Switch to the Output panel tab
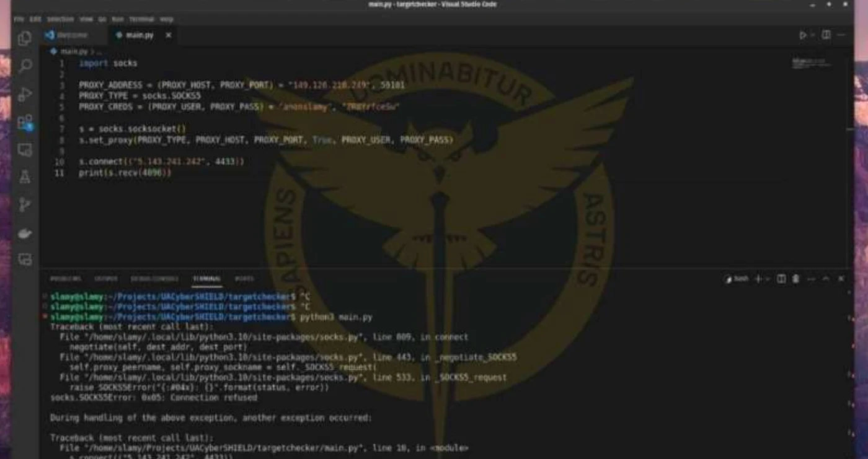Viewport: 868px width, 459px height. pyautogui.click(x=105, y=279)
